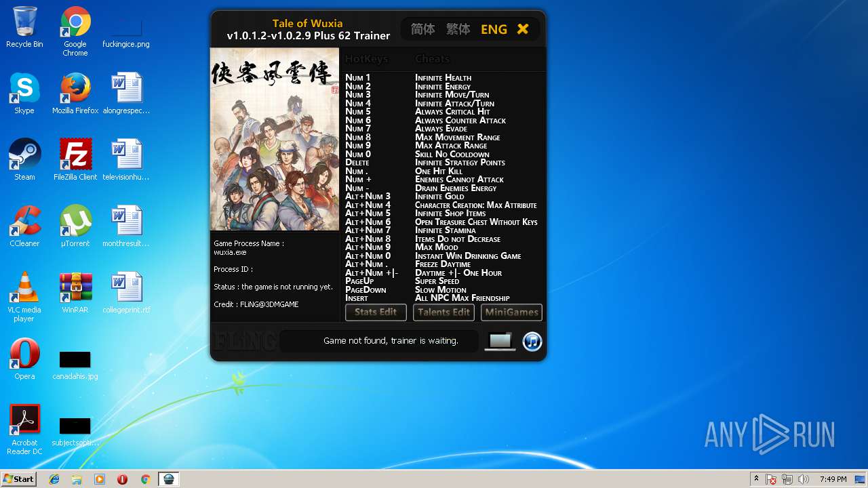Open the Talents Edit panel
The image size is (868, 488).
[x=443, y=312]
